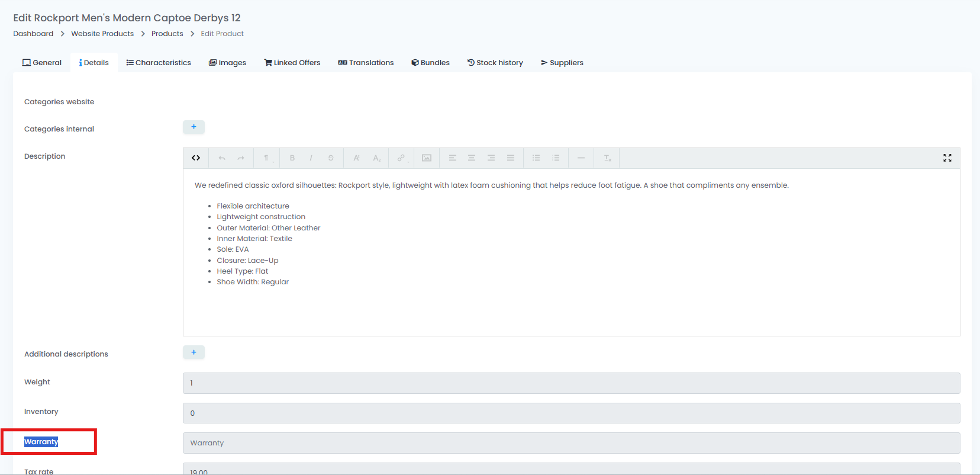
Task: Go to Products breadcrumb link
Action: point(167,34)
